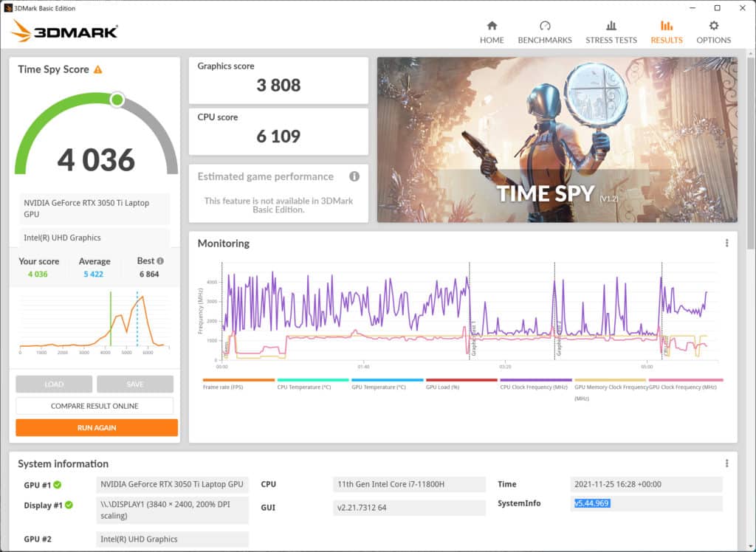Viewport: 756px width, 552px height.
Task: Click the SAVE button
Action: 135,384
